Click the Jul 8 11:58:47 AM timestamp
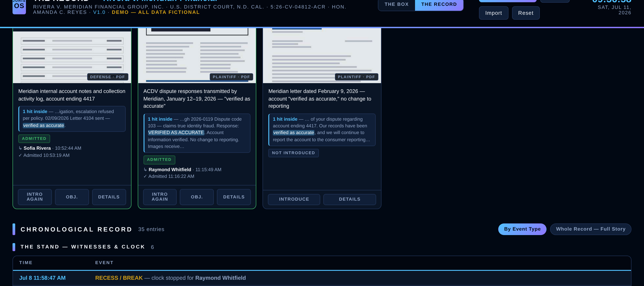Viewport: 644px width, 286px height. [x=42, y=278]
